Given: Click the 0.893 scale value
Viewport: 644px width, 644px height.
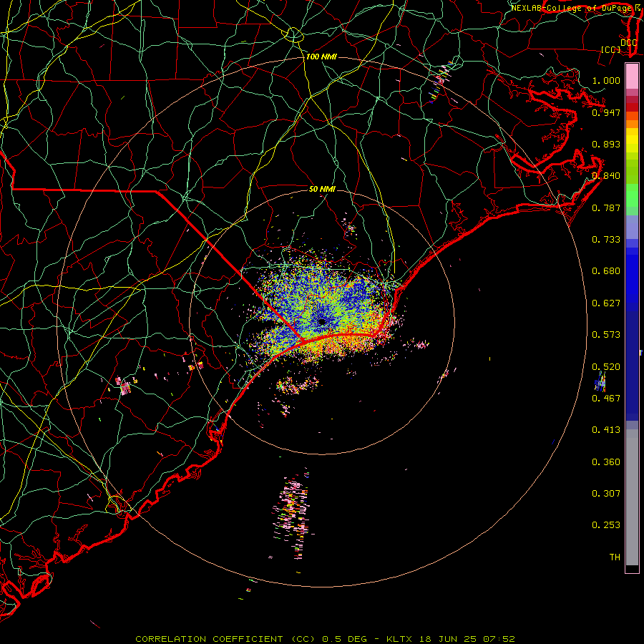Looking at the screenshot, I should [606, 144].
